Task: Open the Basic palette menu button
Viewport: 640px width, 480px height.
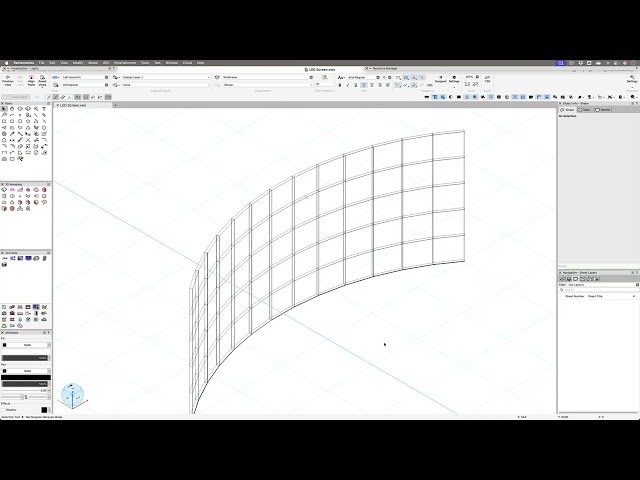Action: click(48, 103)
